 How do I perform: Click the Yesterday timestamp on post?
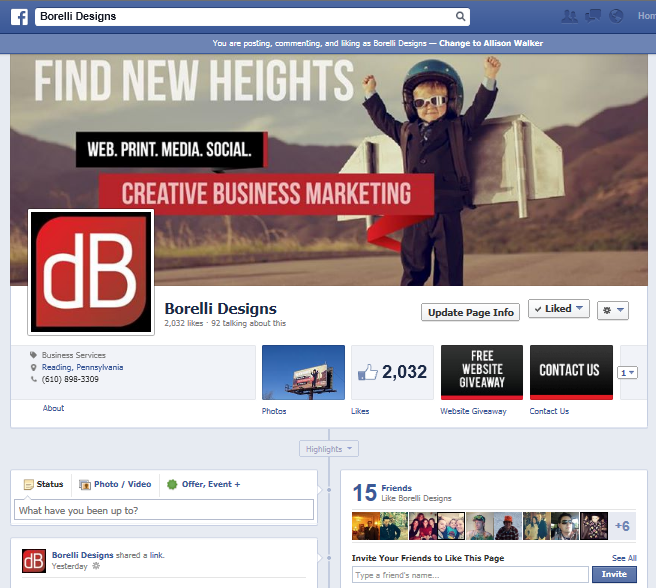(69, 566)
